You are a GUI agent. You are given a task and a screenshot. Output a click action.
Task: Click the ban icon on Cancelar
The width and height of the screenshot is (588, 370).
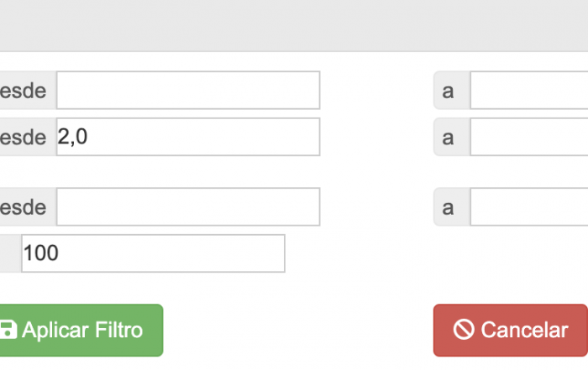tap(464, 331)
